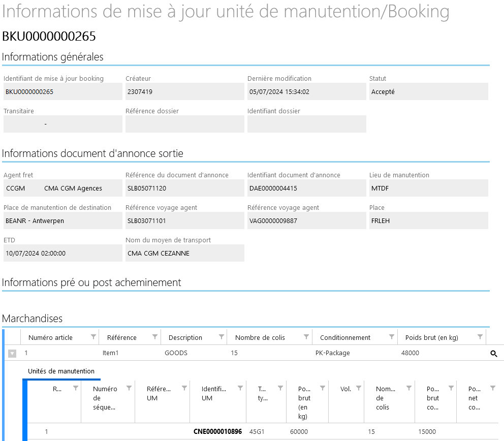
Task: Click the 60000 gross weight cell
Action: tap(299, 431)
